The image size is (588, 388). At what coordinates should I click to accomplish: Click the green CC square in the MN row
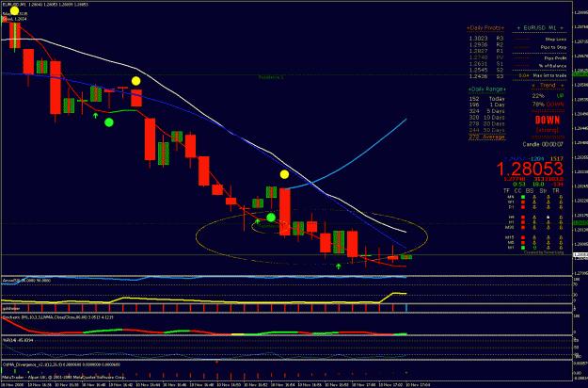coord(523,197)
